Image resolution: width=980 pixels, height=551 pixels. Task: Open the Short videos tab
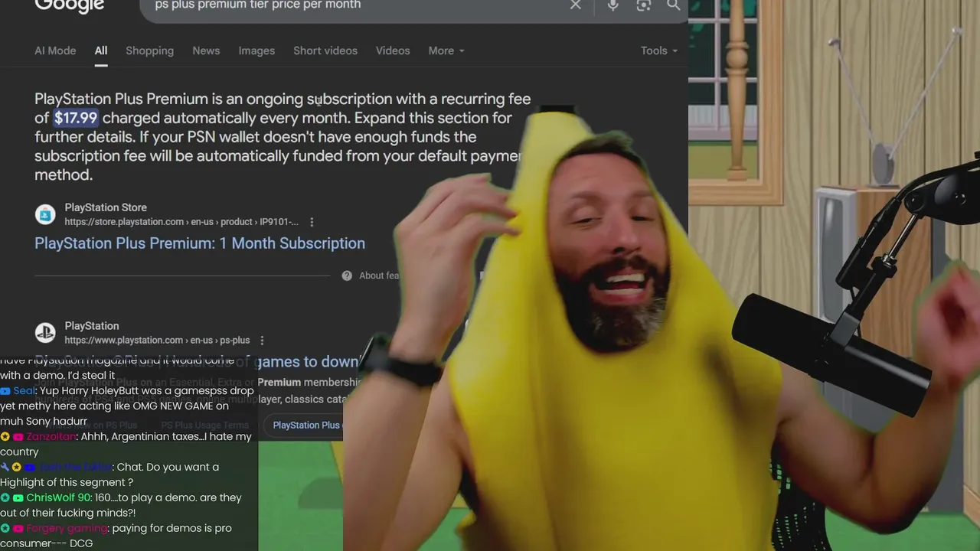point(325,51)
